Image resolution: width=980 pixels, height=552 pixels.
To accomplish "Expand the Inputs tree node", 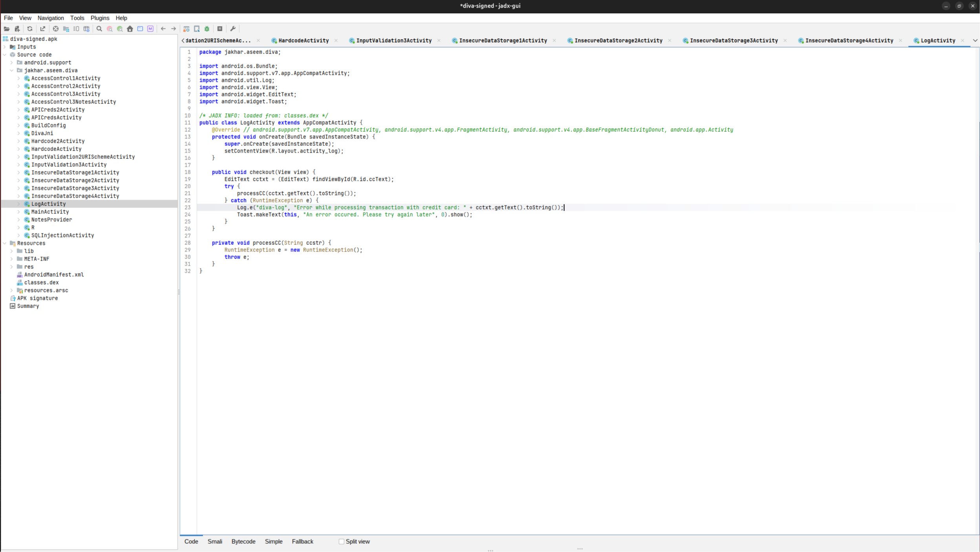I will pos(5,47).
